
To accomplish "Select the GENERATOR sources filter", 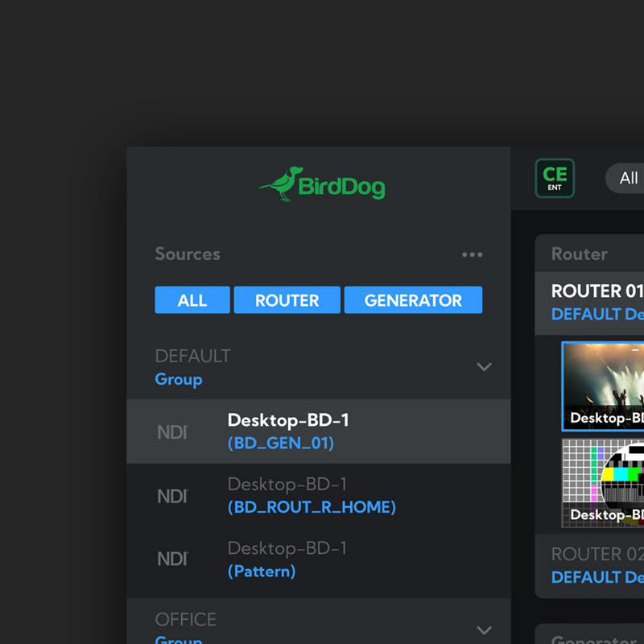I will 413,299.
